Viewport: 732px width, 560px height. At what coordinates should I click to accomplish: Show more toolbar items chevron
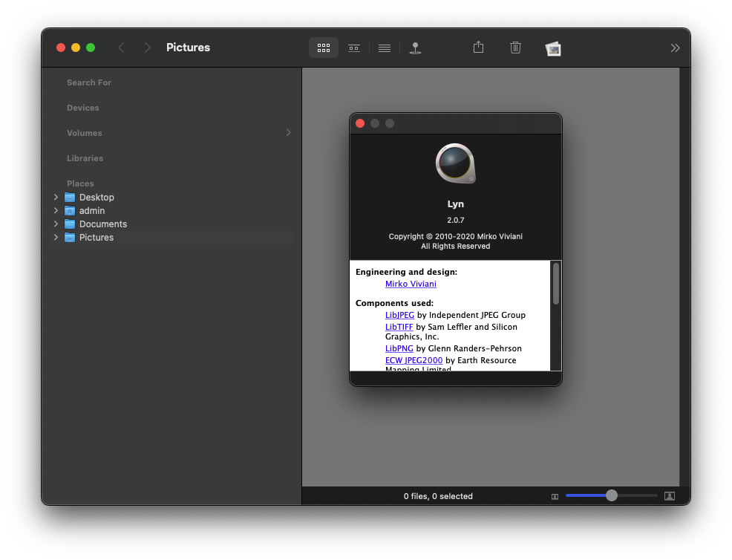point(675,48)
